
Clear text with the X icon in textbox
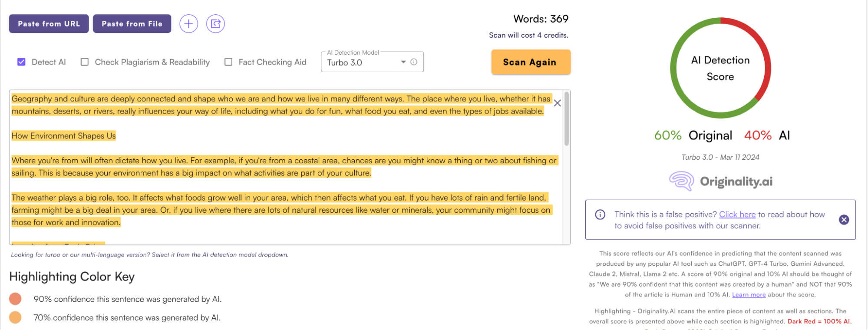[557, 103]
